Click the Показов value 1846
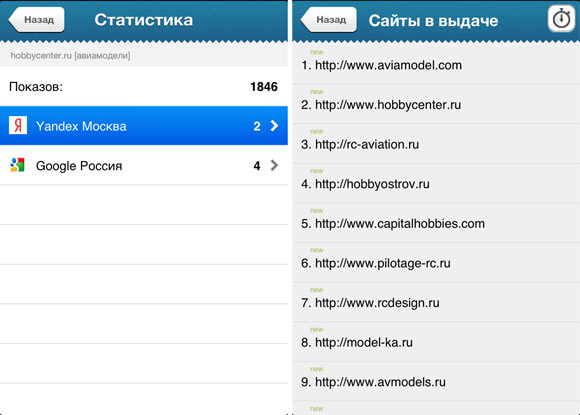The height and width of the screenshot is (415, 580). (264, 87)
